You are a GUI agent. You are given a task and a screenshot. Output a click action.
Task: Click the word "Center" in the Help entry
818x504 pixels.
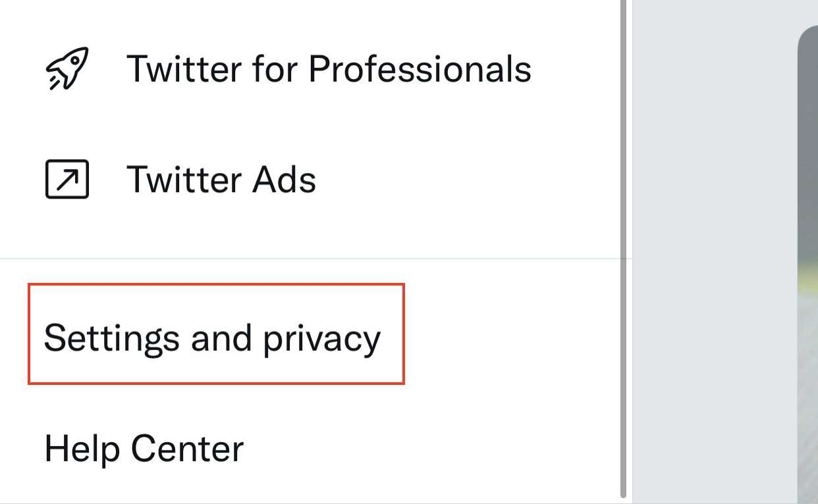[x=187, y=449]
